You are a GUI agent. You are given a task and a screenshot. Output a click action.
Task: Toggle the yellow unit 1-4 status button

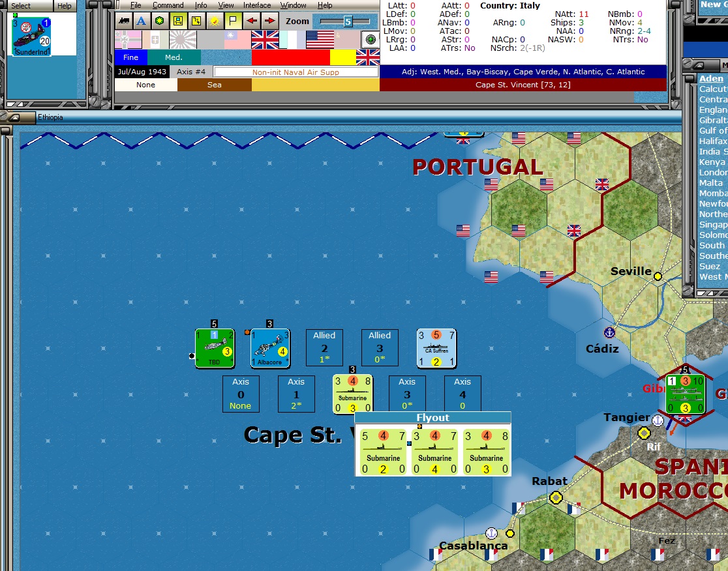tap(178, 21)
